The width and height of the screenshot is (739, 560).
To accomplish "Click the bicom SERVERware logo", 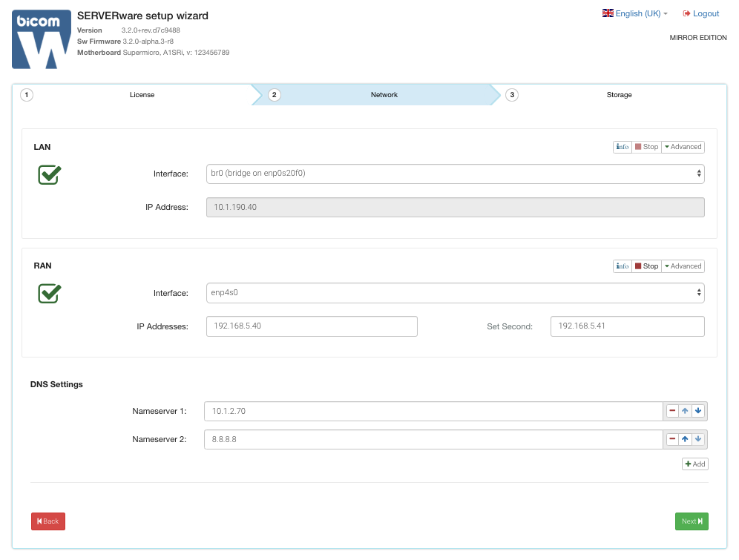I will (x=42, y=39).
